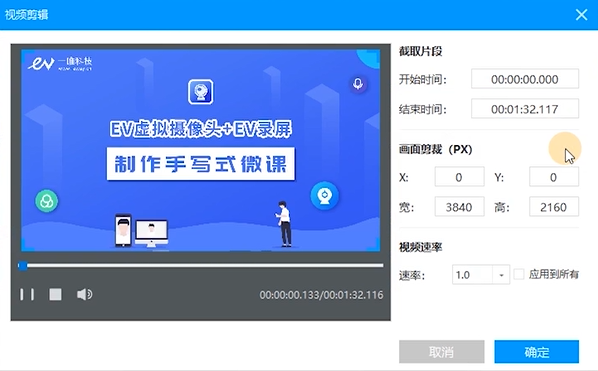Screen dimensions: 598x371
Task: Confirm with the 确定 button
Action: [537, 352]
